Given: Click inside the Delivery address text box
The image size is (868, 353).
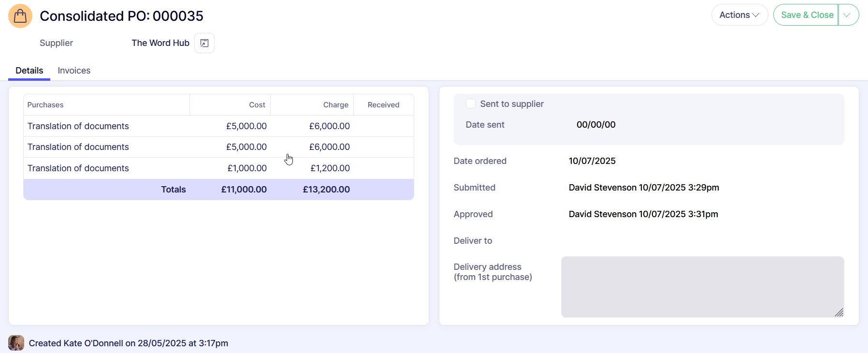Looking at the screenshot, I should click(702, 287).
